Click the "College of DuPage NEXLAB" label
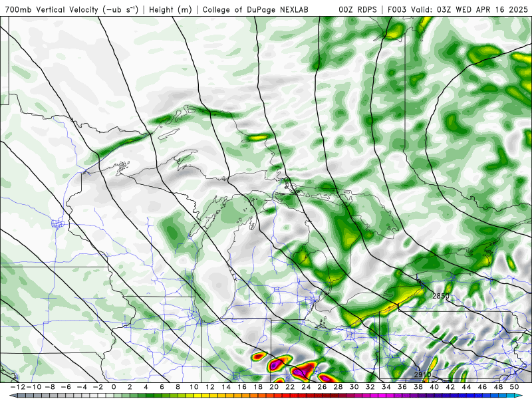Screen dimensions: 532x399 coord(255,10)
